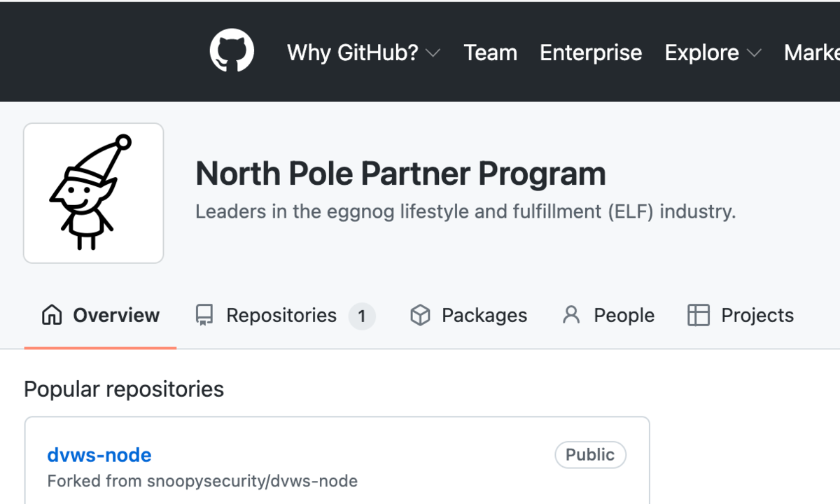
Task: Click the Leaders in the eggnog lifestyle description
Action: tap(465, 211)
